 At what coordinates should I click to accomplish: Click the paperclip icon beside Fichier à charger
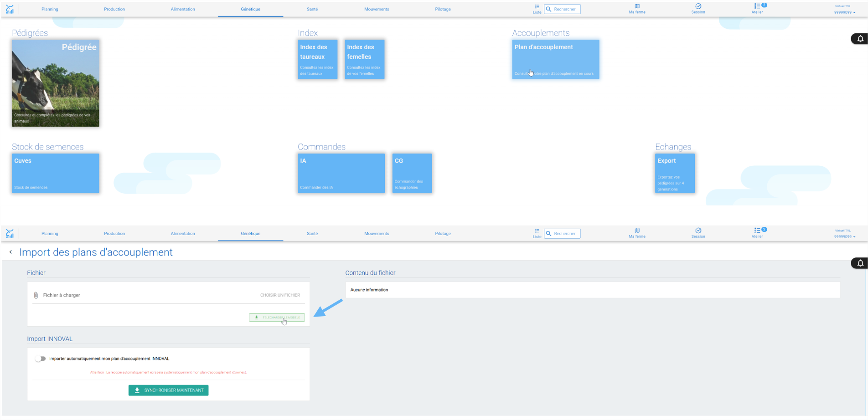36,295
